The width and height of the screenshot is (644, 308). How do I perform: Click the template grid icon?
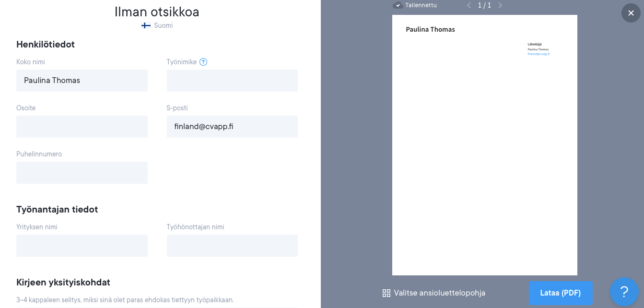[386, 293]
